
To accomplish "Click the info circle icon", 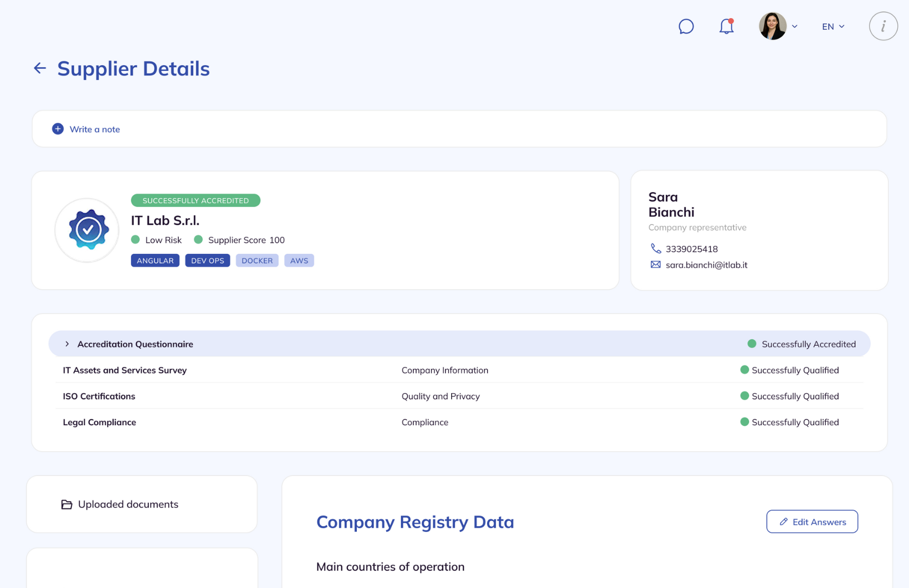I will [883, 26].
